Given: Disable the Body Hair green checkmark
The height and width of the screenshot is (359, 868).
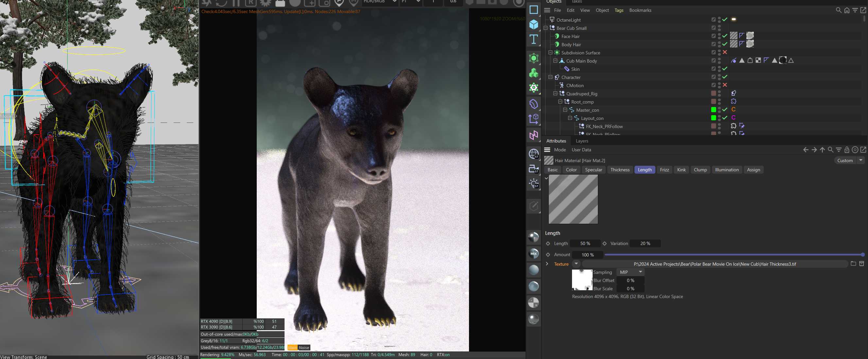Looking at the screenshot, I should (725, 44).
